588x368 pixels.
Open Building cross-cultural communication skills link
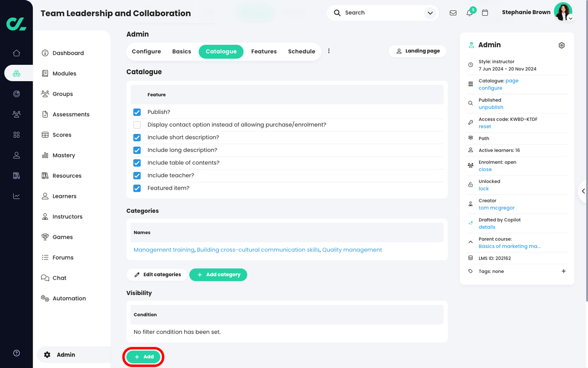click(258, 250)
